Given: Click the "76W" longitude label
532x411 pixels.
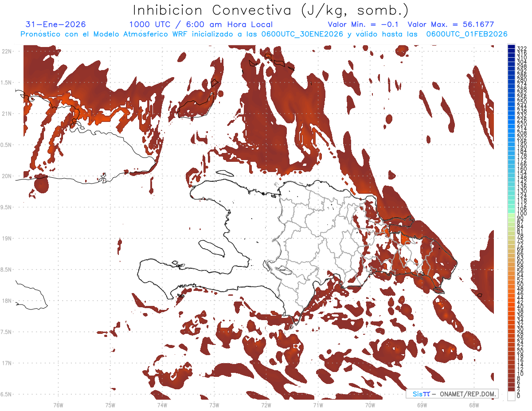Looking at the screenshot, I should coord(58,405).
